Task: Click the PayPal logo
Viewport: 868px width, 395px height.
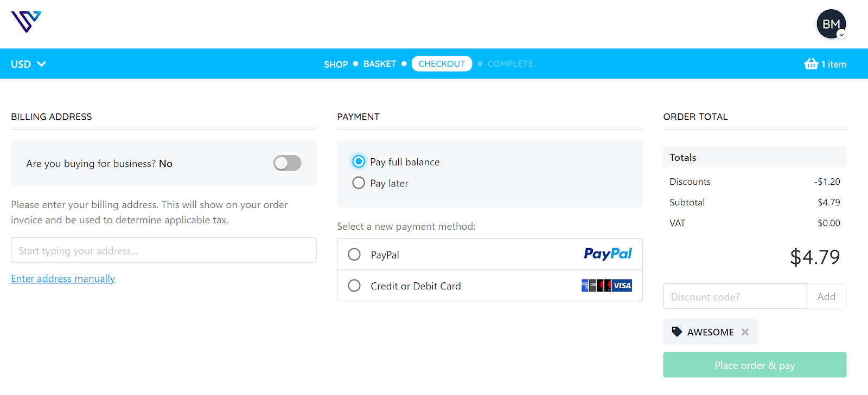Action: [608, 254]
